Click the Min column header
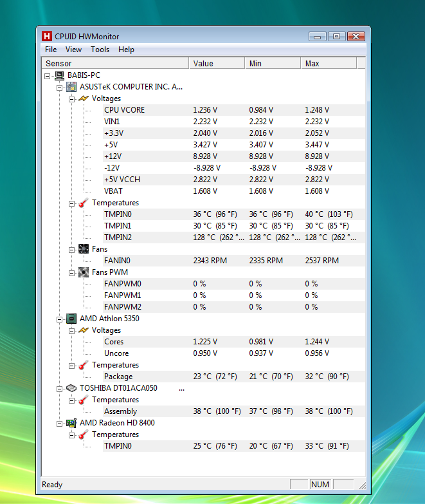This screenshot has height=504, width=425. click(x=273, y=63)
